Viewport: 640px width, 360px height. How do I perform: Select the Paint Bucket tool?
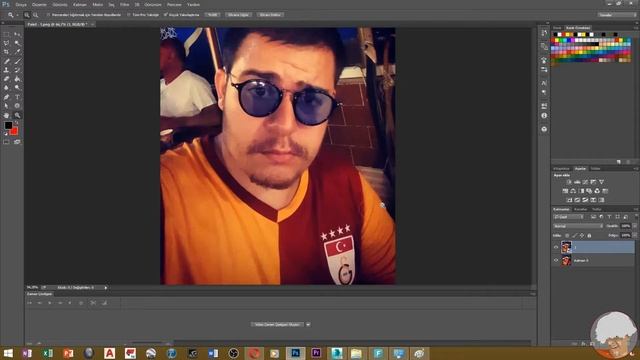coord(17,79)
